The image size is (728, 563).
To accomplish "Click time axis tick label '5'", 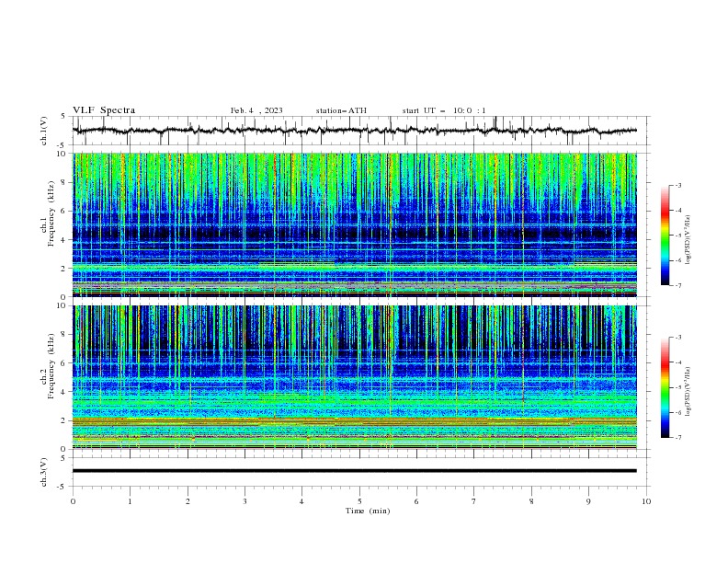I will [359, 501].
